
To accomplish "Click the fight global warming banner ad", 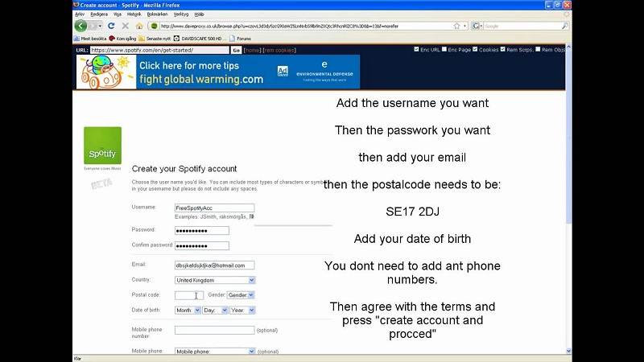I will click(218, 72).
